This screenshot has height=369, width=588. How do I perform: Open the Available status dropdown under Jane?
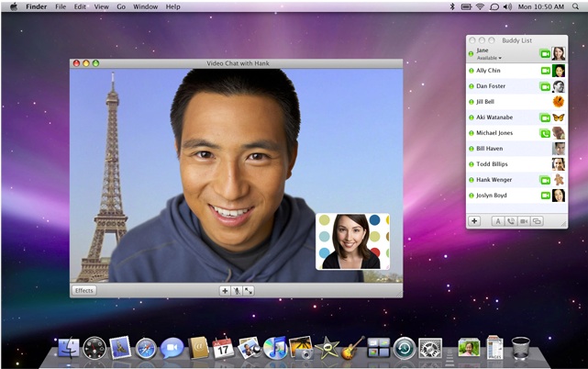(489, 58)
